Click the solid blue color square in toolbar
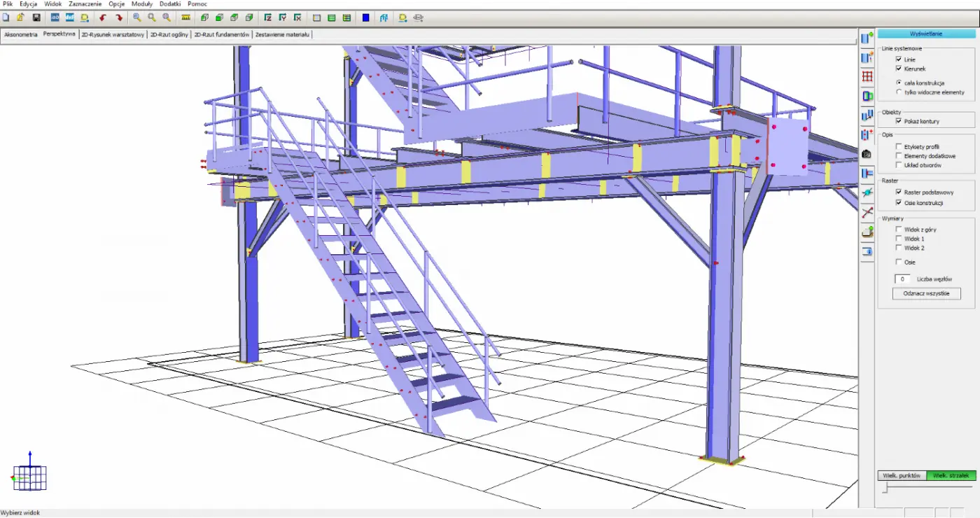 tap(365, 17)
